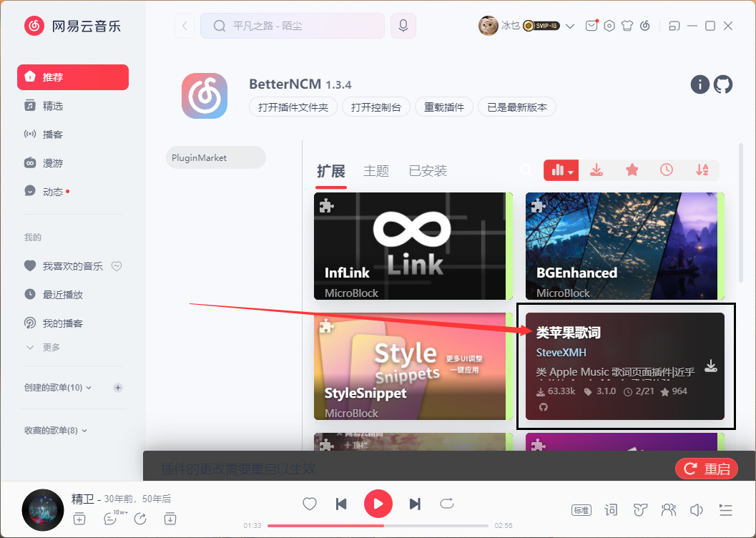756x538 pixels.
Task: Click the search box with 平凡之路
Action: 293,26
